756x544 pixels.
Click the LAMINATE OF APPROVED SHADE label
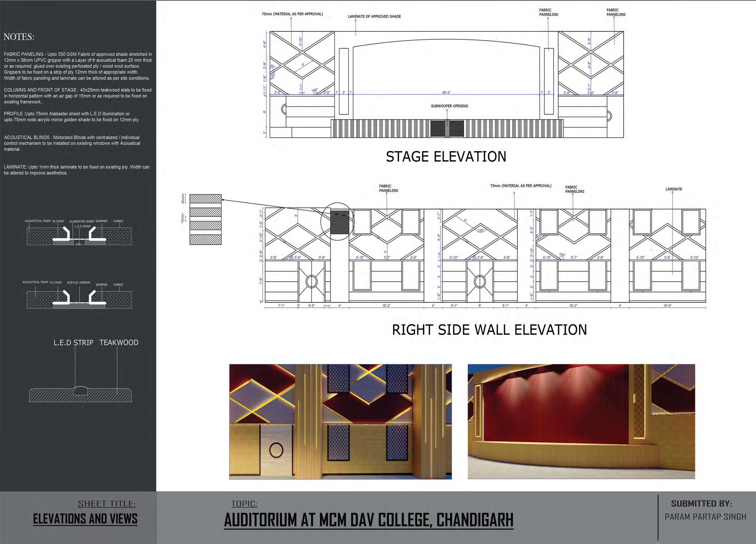(374, 16)
